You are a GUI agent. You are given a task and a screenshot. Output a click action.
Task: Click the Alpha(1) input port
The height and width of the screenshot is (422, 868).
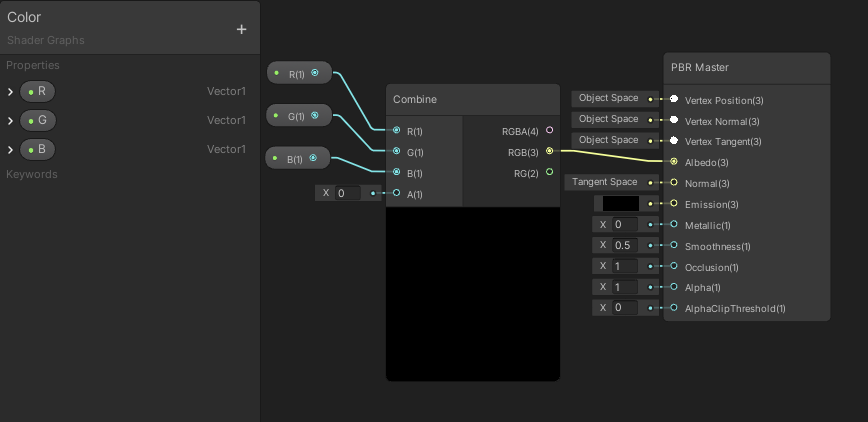674,287
